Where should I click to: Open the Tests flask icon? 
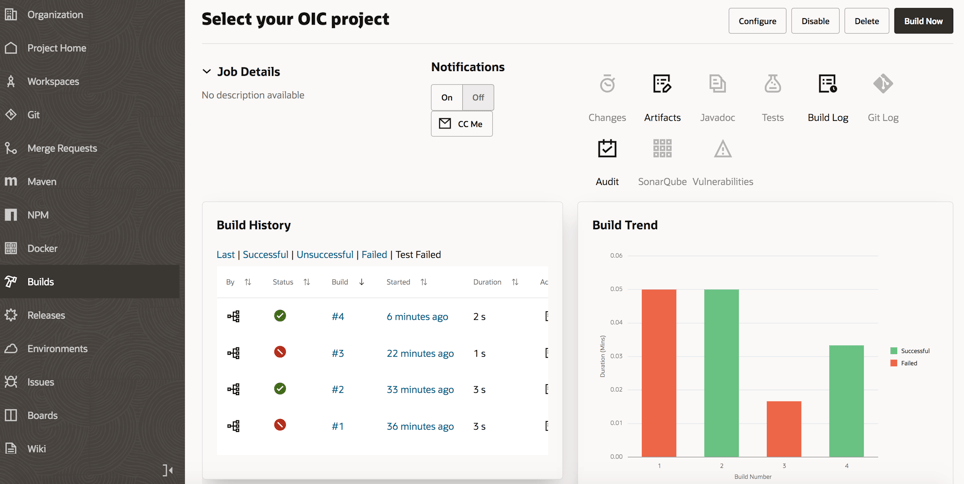click(x=772, y=85)
